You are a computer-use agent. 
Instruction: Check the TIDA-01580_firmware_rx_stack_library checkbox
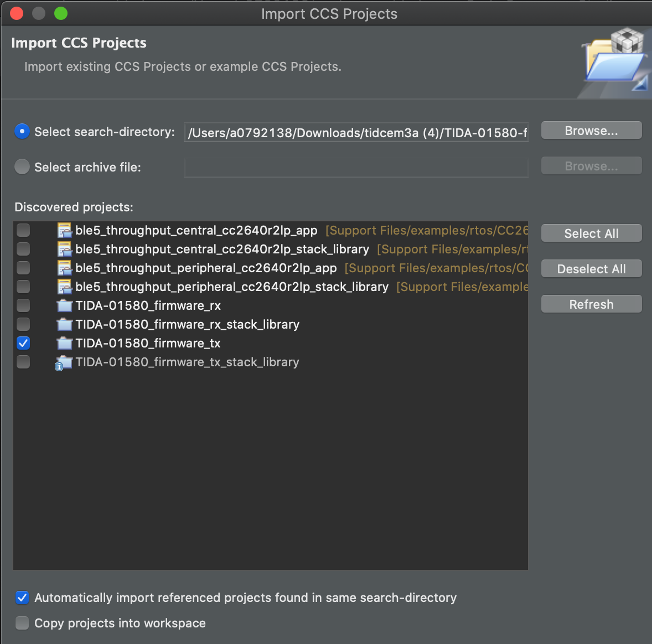(x=23, y=324)
